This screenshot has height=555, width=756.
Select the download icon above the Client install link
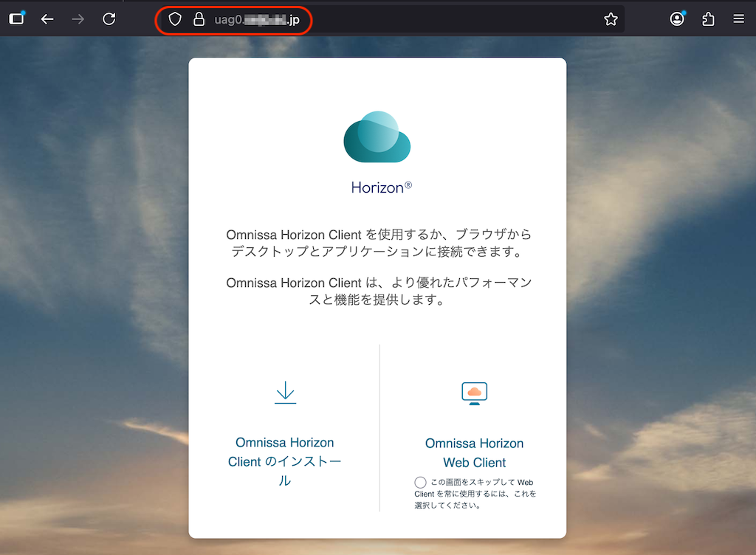pyautogui.click(x=285, y=393)
